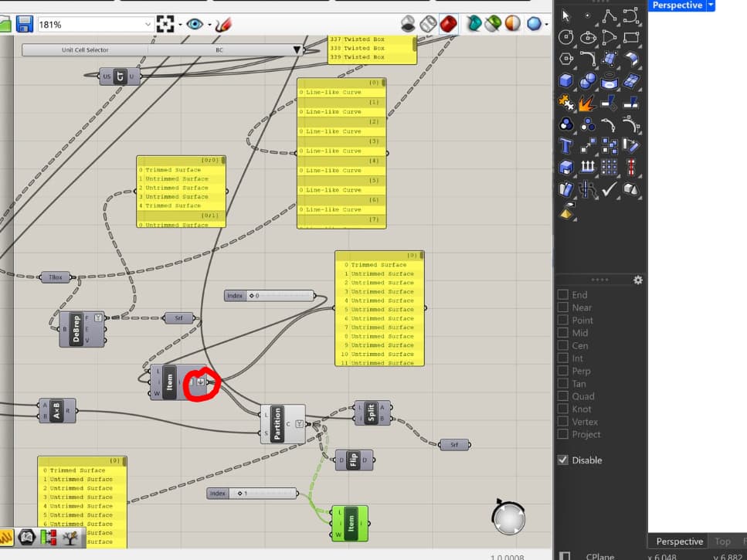Pick the Rhino Control Point Curve tool
Screen dimensions: 747x560
[631, 15]
